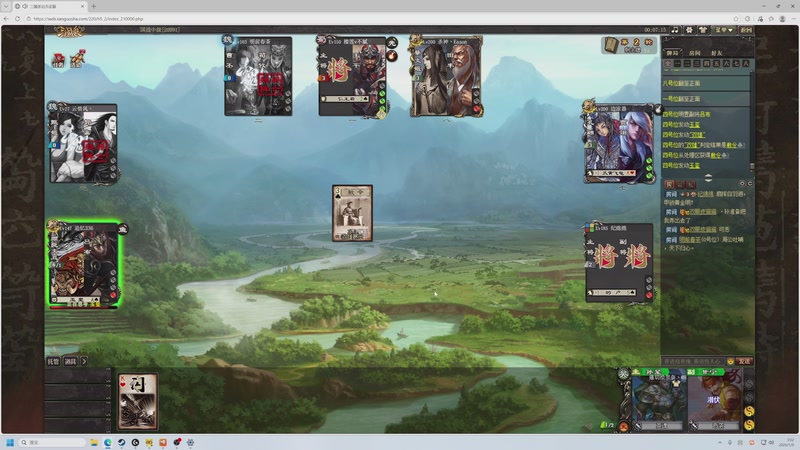Screen dimensions: 800x450
Task: Switch to the 好友 tab in the log panel
Action: click(716, 53)
